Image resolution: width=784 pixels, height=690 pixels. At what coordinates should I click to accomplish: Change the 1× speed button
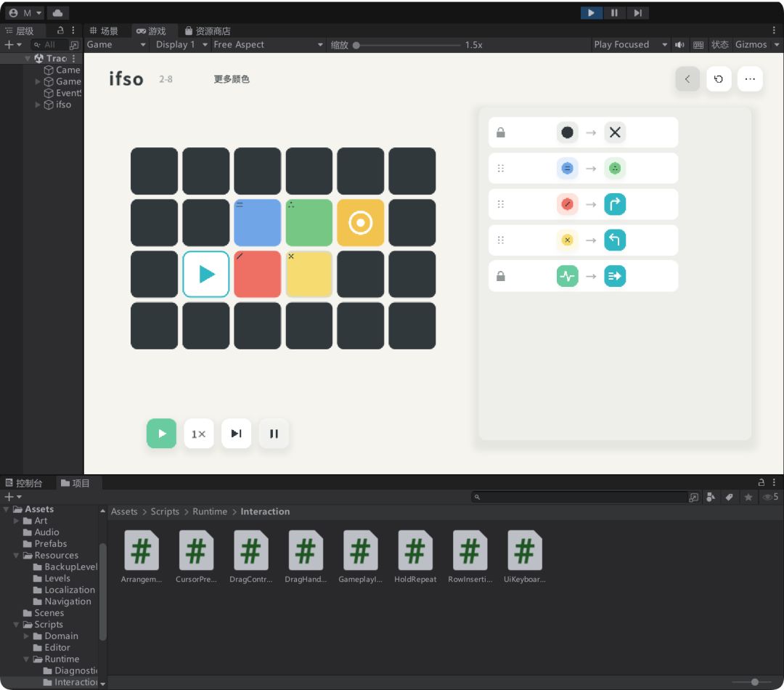tap(198, 434)
